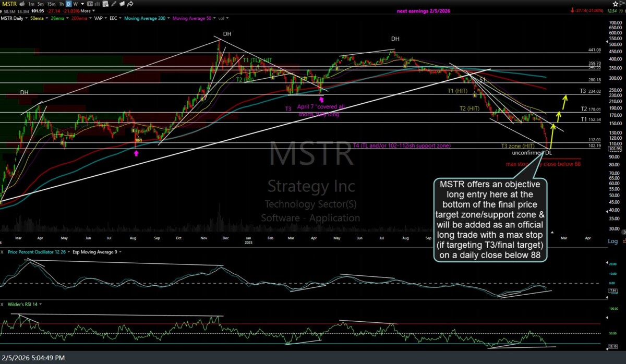Select the drawing pencil tool
This screenshot has width=626, height=364.
coord(113,4)
